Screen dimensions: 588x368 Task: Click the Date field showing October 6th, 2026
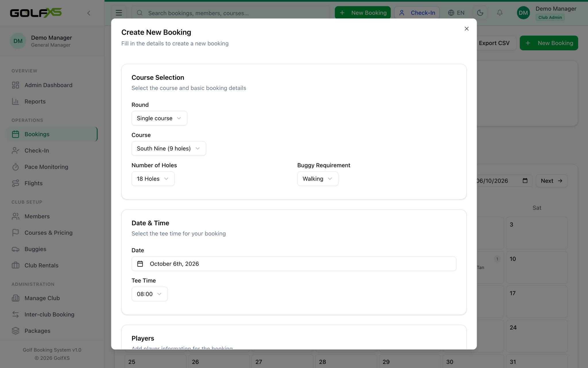294,264
